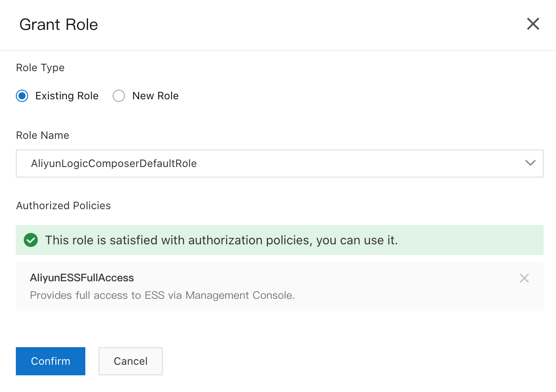Click the Authorized Policies label
The width and height of the screenshot is (556, 392).
pyautogui.click(x=63, y=206)
